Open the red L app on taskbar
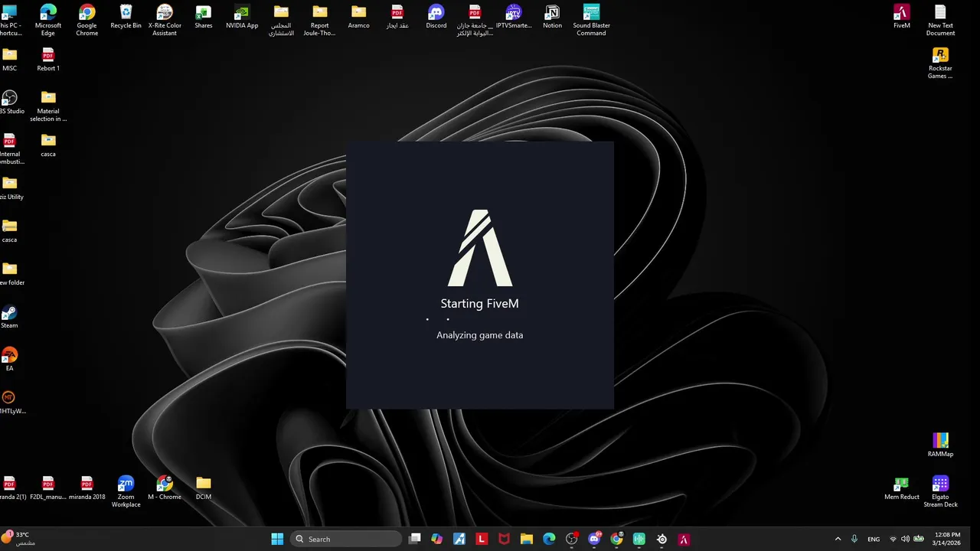 point(482,539)
